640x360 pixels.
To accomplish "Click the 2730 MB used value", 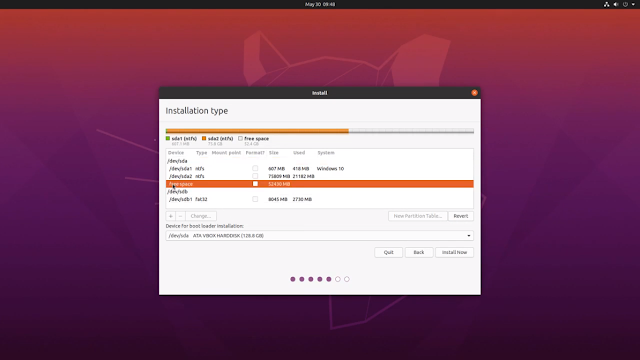I will [302, 199].
